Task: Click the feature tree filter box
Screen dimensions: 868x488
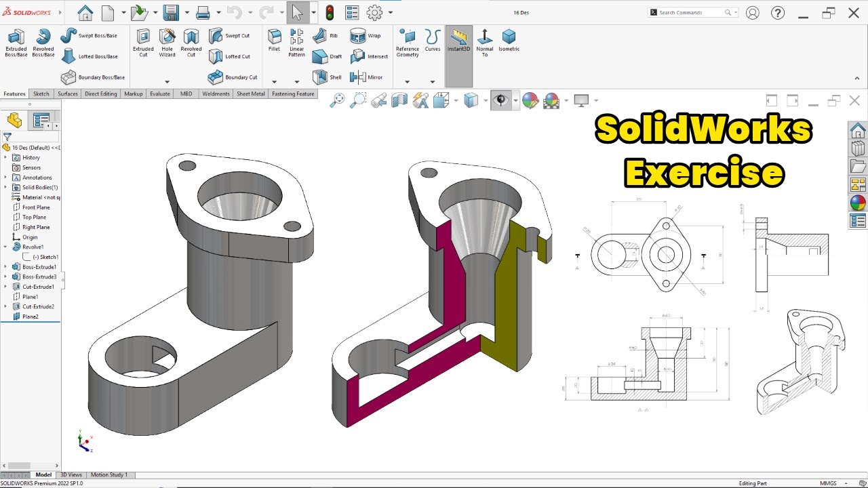Action: pos(31,137)
